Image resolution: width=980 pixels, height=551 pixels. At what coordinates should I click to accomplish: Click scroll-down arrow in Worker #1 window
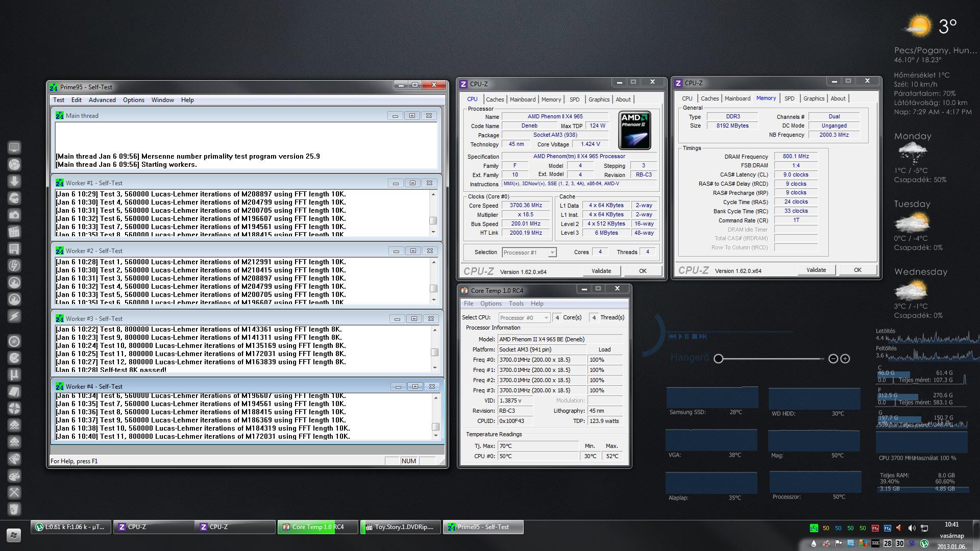[433, 232]
